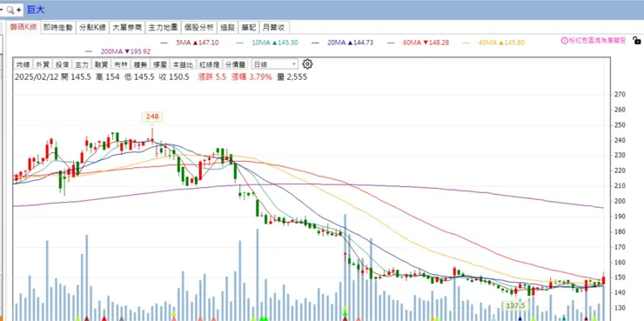This screenshot has height=321, width=644.
Task: Click the 130 label on the price axis
Action: 620,308
